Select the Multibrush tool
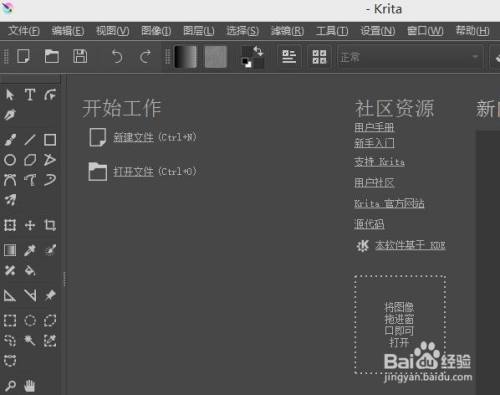The image size is (500, 395). 10,200
